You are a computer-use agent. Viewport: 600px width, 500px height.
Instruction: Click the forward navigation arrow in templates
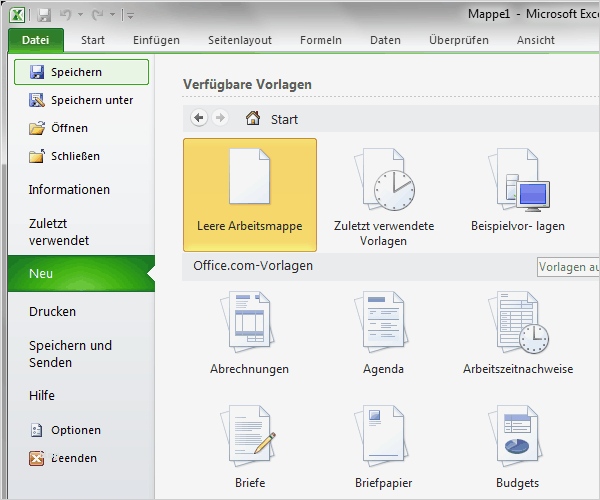(220, 118)
